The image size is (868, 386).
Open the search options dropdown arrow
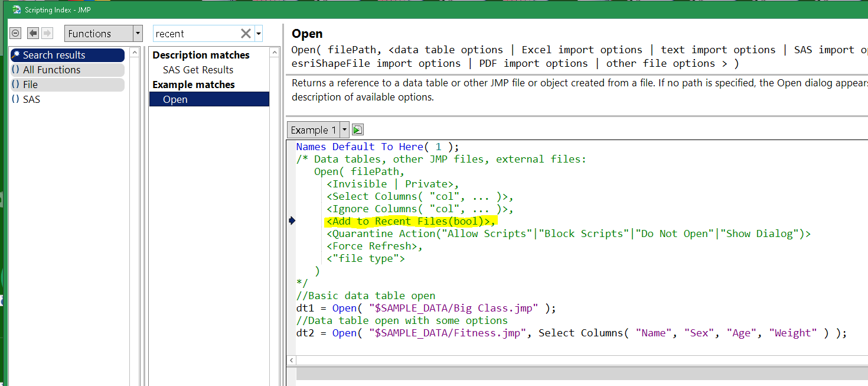[259, 34]
